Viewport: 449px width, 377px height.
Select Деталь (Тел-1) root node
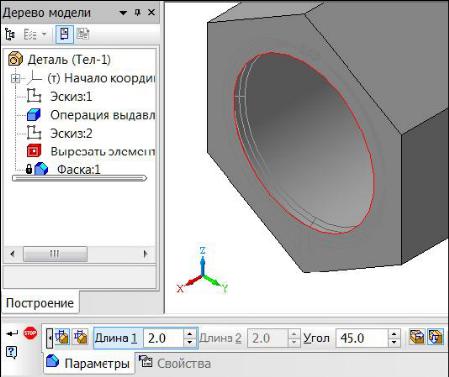pos(69,60)
